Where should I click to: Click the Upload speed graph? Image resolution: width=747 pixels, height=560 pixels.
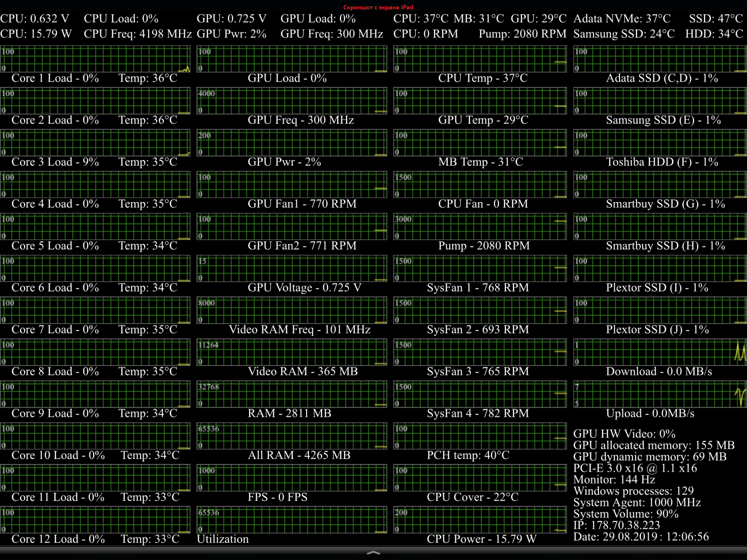660,394
